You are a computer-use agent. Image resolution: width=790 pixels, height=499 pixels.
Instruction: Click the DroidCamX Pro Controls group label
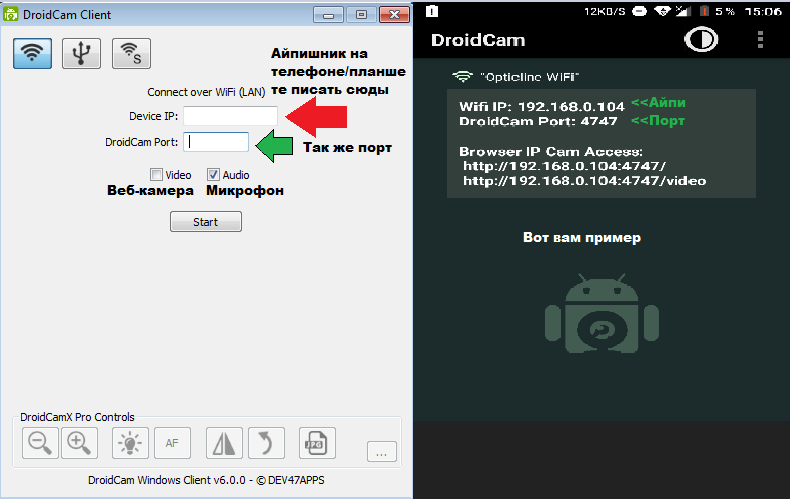coord(77,417)
